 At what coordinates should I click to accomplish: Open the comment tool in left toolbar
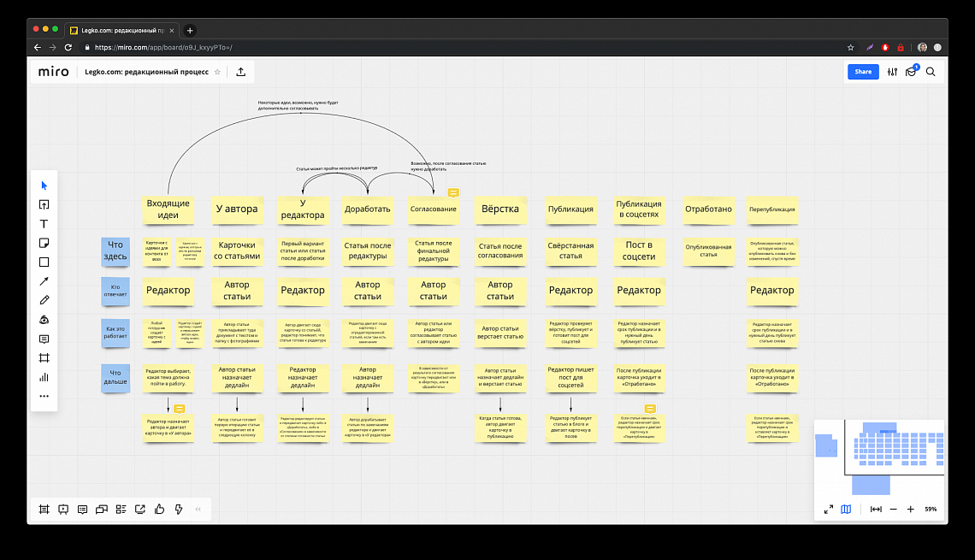tap(44, 339)
